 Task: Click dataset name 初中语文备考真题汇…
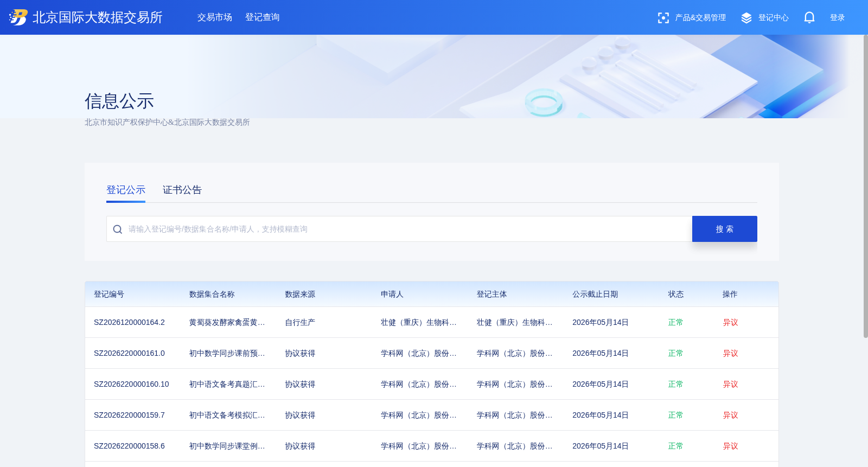(x=227, y=384)
